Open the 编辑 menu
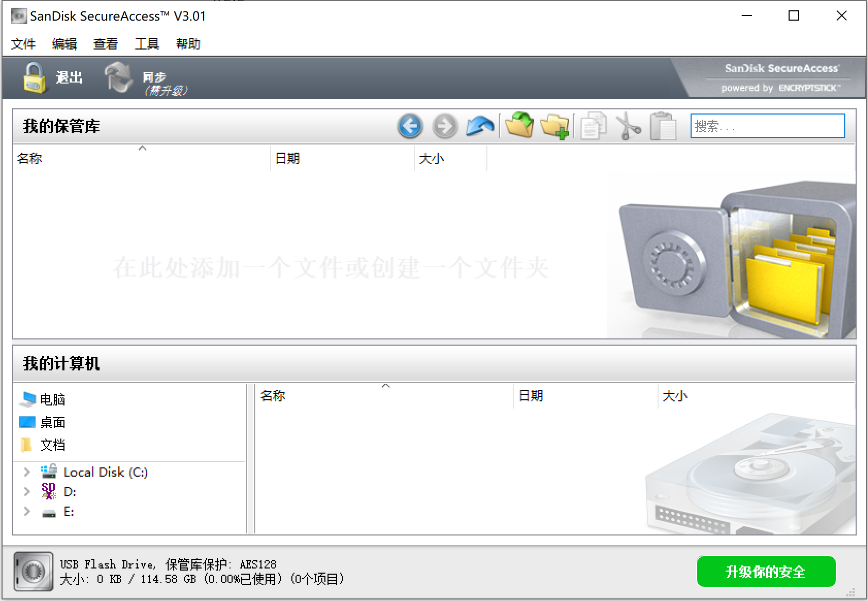Screen dimensions: 868x601 (x=64, y=44)
